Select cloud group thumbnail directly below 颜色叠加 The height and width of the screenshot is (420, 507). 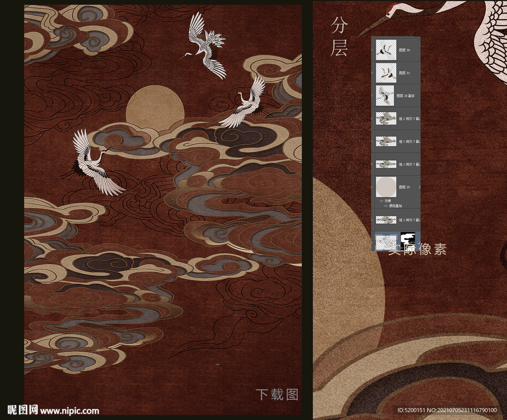point(386,220)
